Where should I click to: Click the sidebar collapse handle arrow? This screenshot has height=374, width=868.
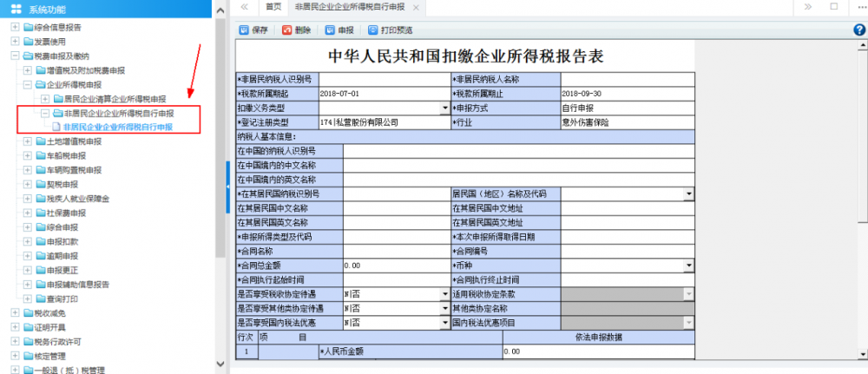(227, 187)
